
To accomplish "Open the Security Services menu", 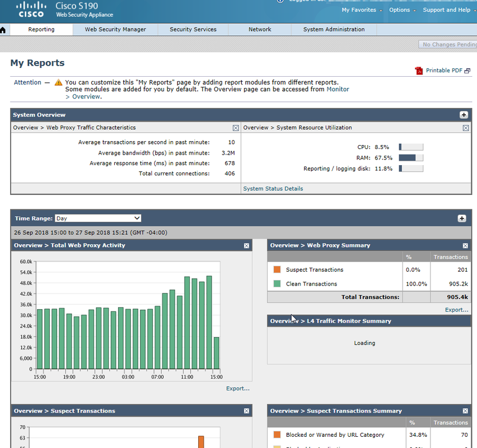I will coord(193,30).
